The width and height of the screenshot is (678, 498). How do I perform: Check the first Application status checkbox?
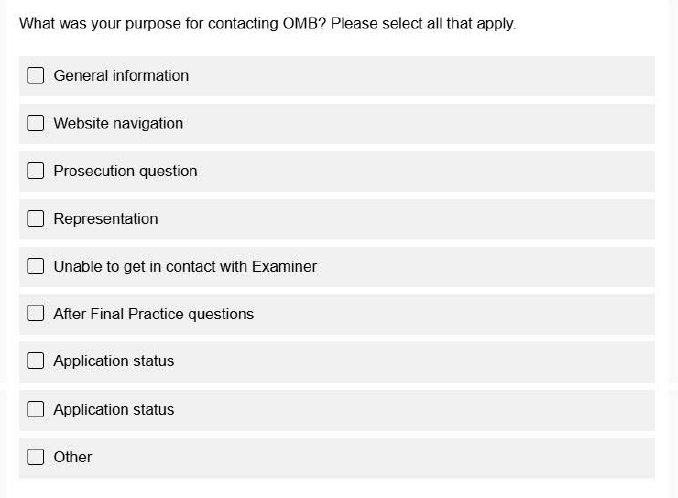(x=36, y=361)
